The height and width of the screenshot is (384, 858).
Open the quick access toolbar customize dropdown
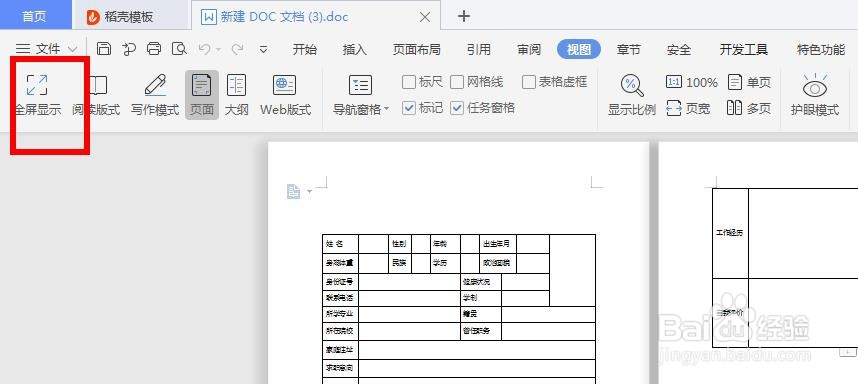tap(263, 49)
